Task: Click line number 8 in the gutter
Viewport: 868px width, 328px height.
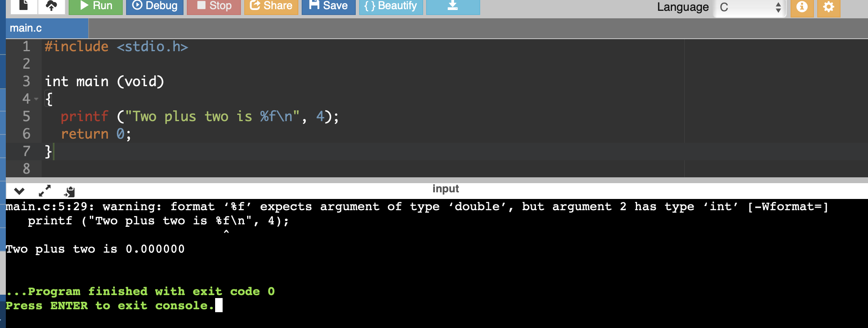Action: point(26,169)
